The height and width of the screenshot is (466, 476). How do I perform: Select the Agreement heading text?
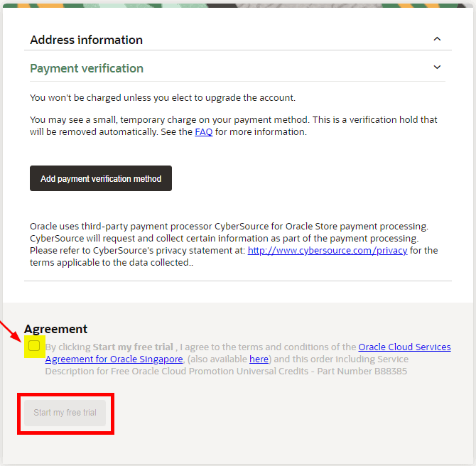pos(56,329)
